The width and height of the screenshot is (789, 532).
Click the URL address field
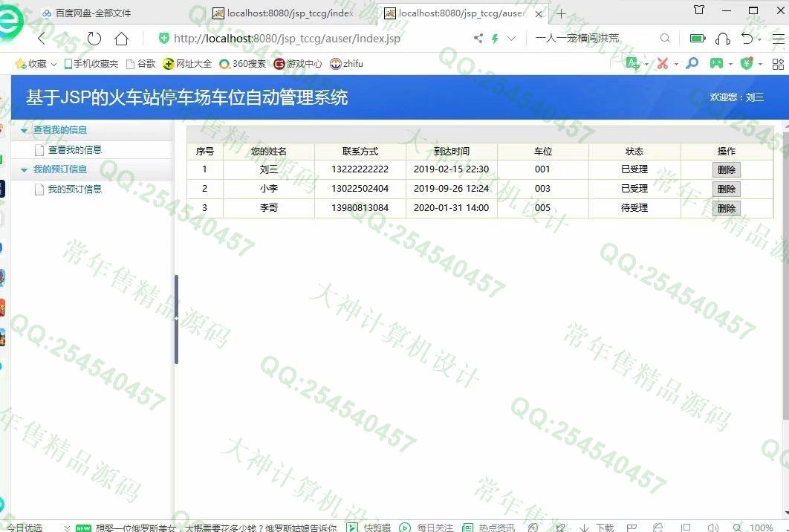coord(287,38)
